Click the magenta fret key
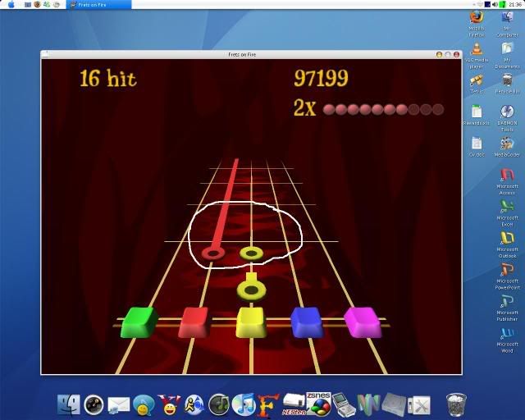 [363, 322]
